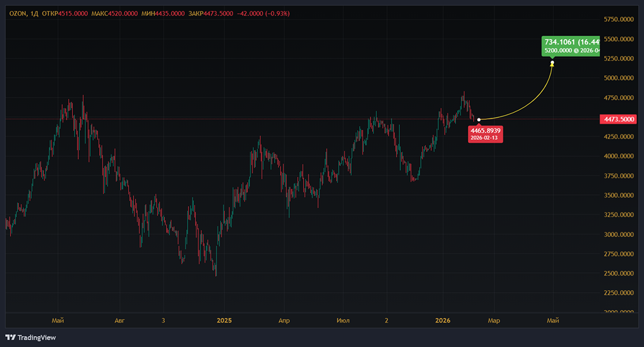The image size is (644, 347).
Task: Click the 2025 label on time axis
Action: pyautogui.click(x=224, y=321)
